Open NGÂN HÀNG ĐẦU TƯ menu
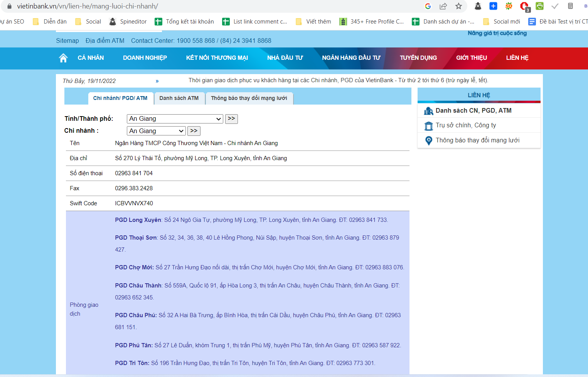 351,58
